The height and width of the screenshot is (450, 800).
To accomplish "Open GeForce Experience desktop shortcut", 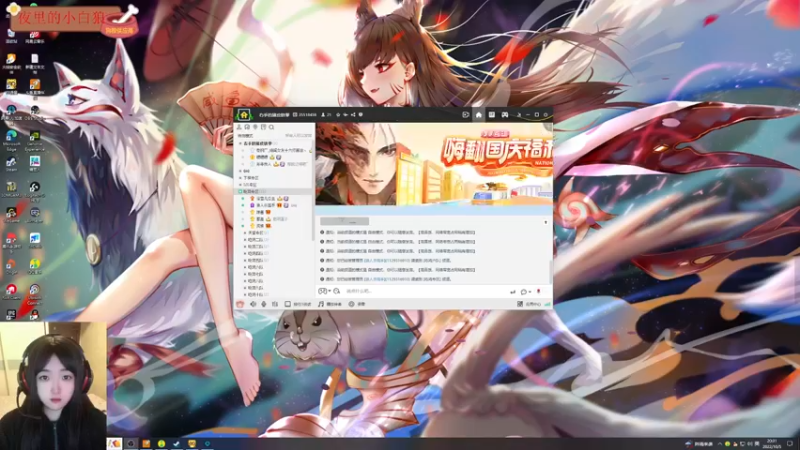I will pos(35,141).
